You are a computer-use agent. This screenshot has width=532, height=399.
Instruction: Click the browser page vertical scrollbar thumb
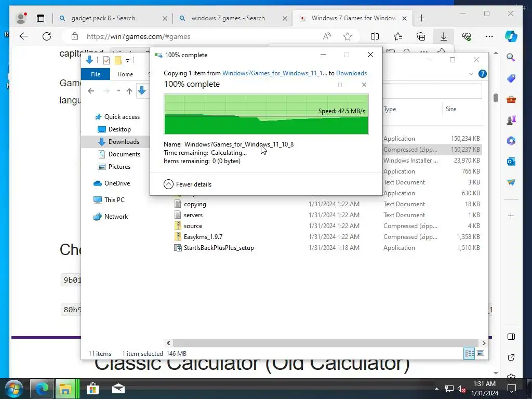[x=496, y=98]
